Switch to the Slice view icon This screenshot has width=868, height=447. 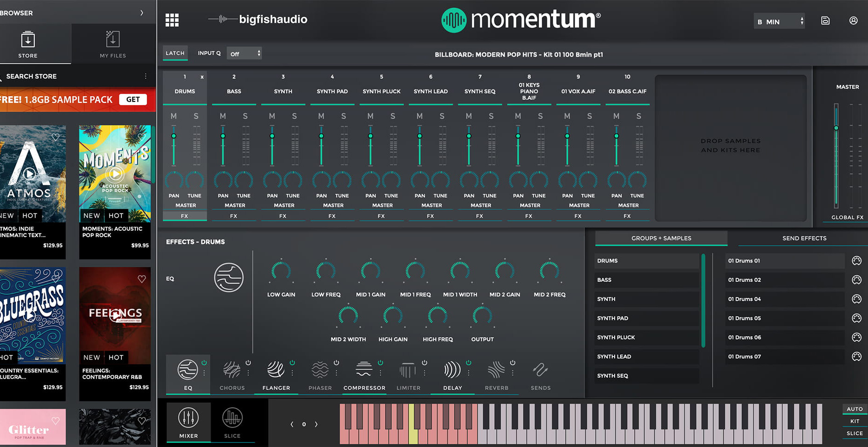pyautogui.click(x=232, y=418)
